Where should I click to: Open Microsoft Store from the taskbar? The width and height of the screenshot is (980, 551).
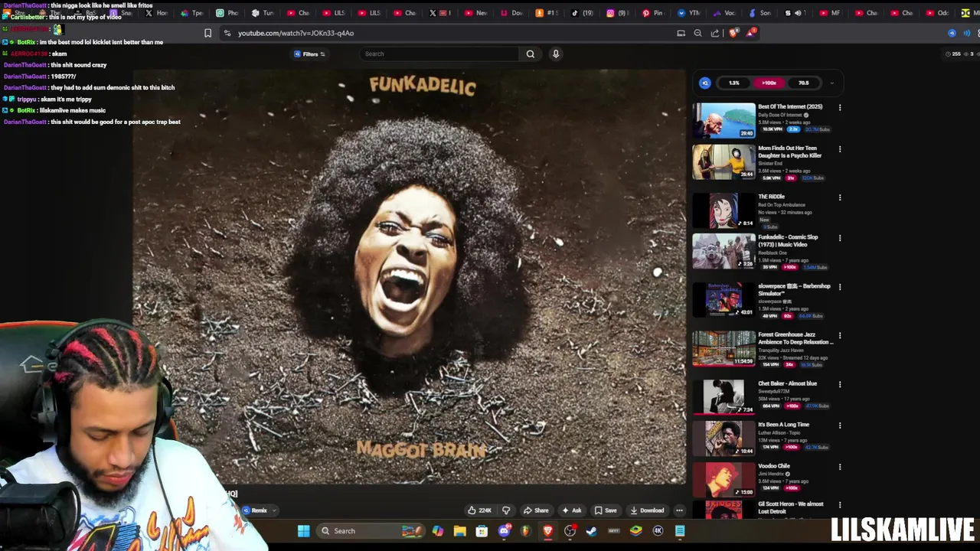[x=482, y=530]
